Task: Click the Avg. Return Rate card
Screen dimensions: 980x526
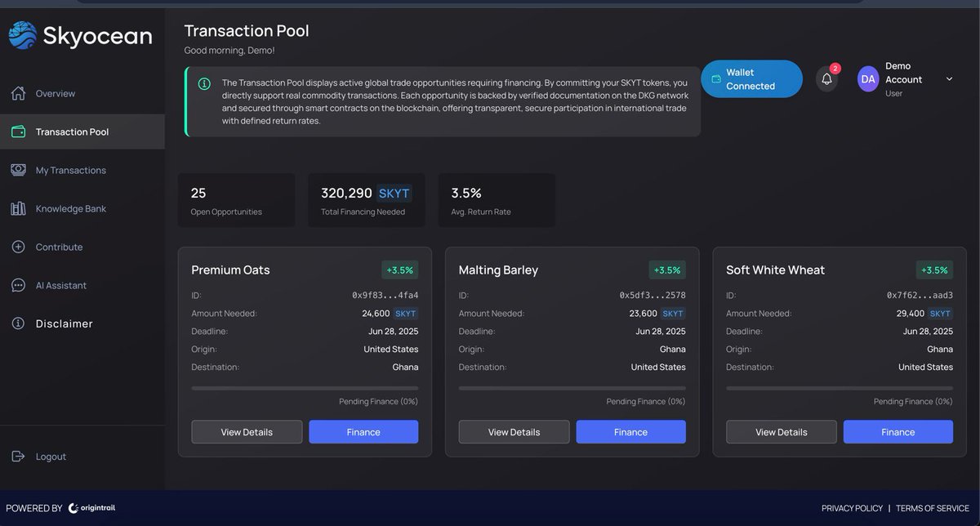Action: pos(497,200)
